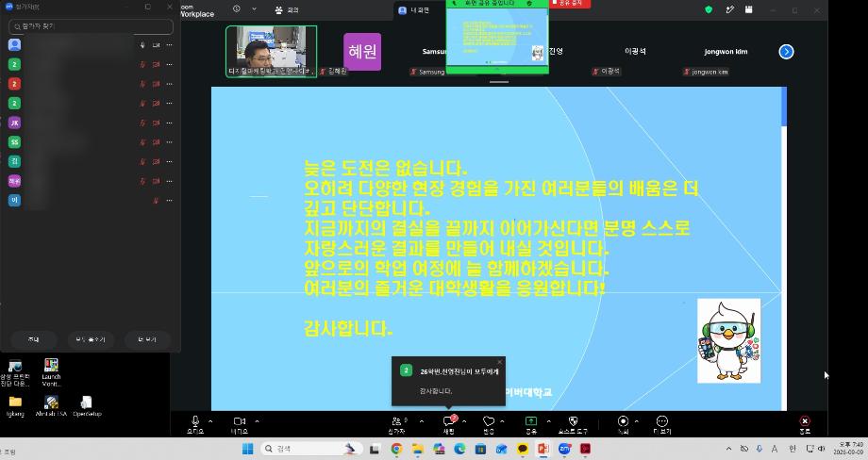Open the dropdown chevron beside the meeting info icon
Screen dimensions: 868x460
pyautogui.click(x=254, y=8)
